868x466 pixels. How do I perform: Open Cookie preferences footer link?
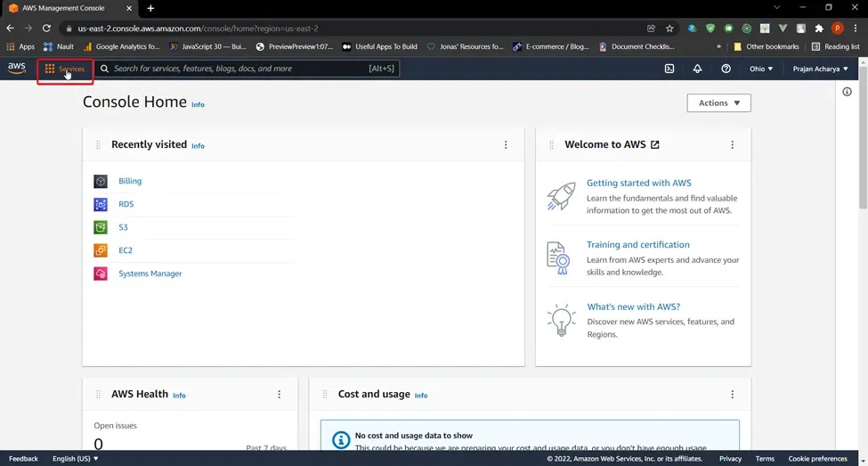coord(817,459)
